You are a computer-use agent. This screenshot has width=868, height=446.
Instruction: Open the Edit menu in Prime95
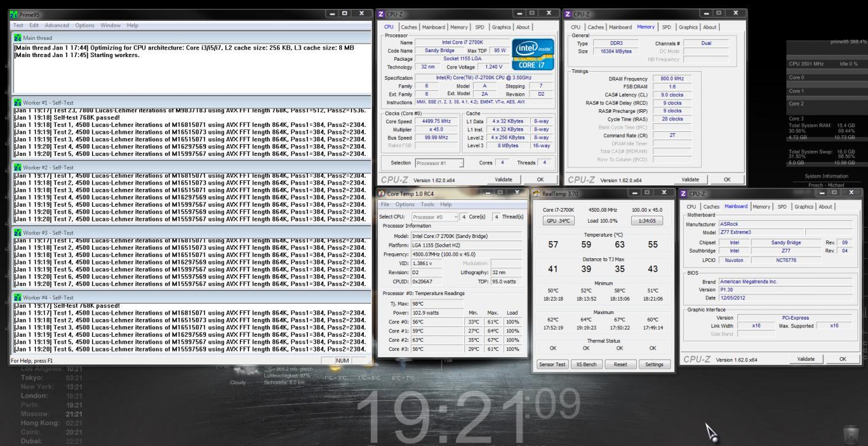pyautogui.click(x=34, y=25)
